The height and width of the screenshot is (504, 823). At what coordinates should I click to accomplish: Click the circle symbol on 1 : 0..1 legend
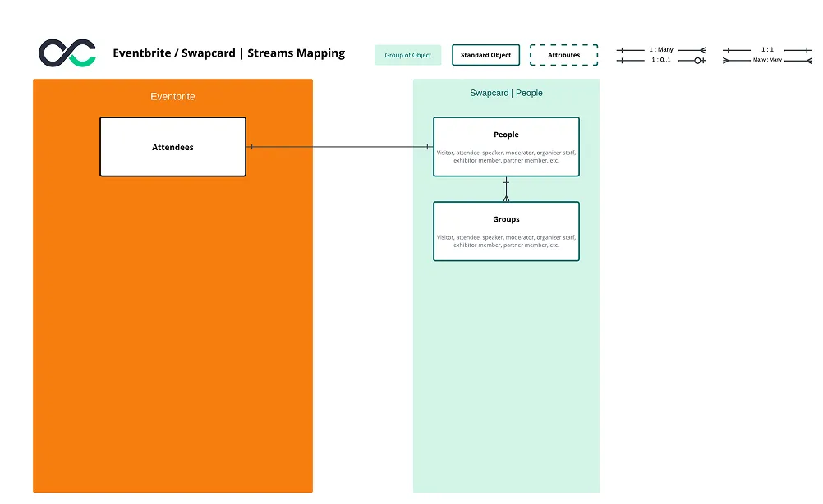[697, 61]
